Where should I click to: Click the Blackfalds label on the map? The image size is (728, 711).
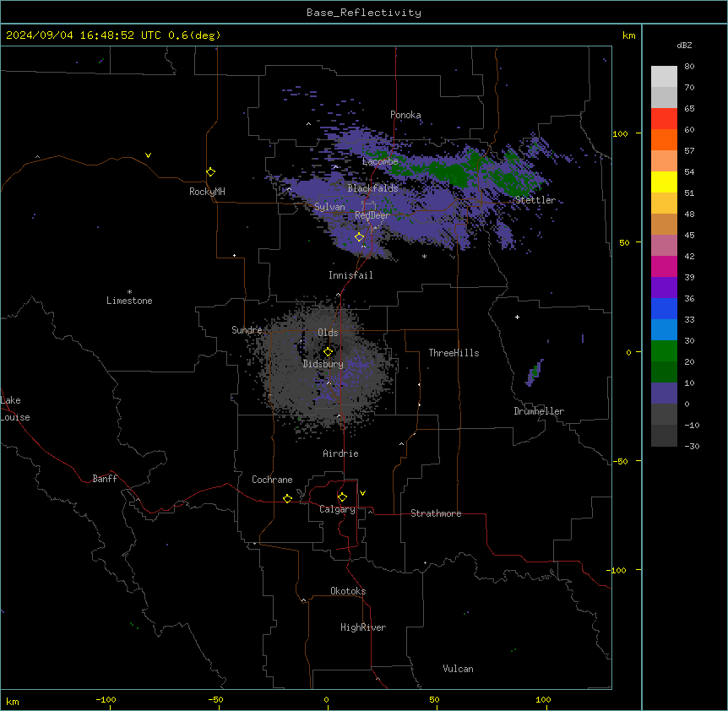point(372,188)
